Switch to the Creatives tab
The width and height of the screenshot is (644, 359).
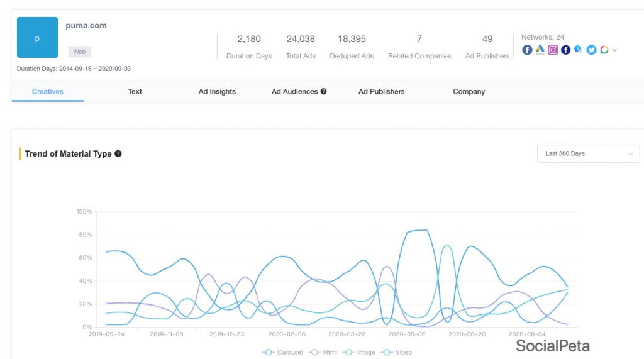click(x=48, y=92)
